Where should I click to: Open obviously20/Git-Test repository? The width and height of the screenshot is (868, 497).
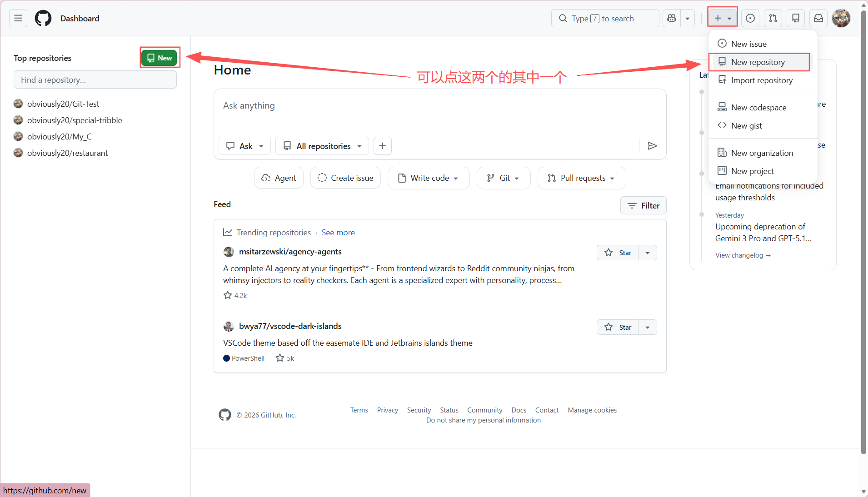[63, 104]
